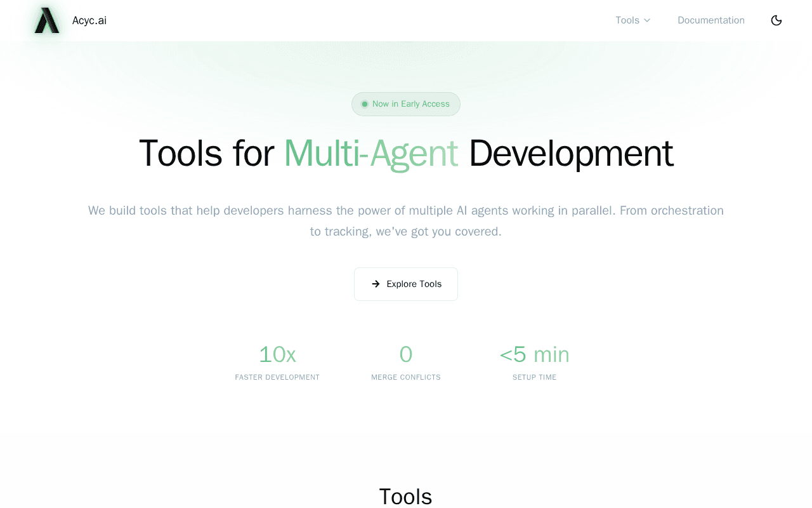Click the Tools section heading
The width and height of the screenshot is (812, 508).
[x=406, y=497]
